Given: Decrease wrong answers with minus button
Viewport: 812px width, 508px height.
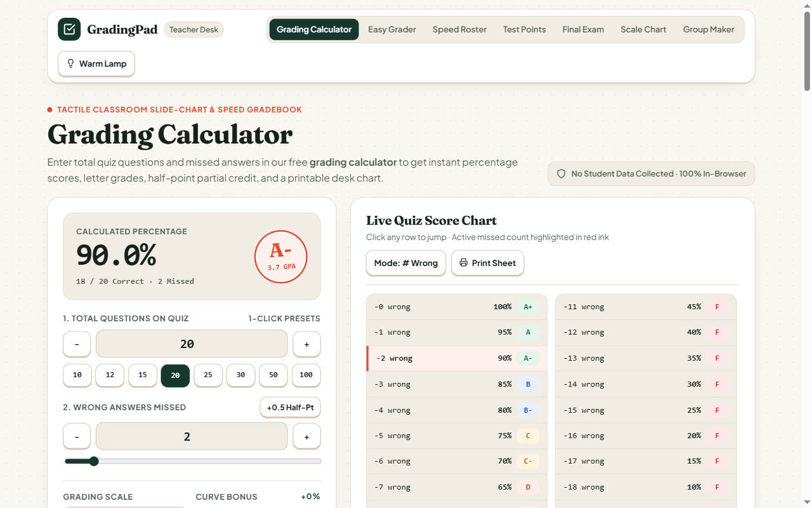Looking at the screenshot, I should [77, 437].
